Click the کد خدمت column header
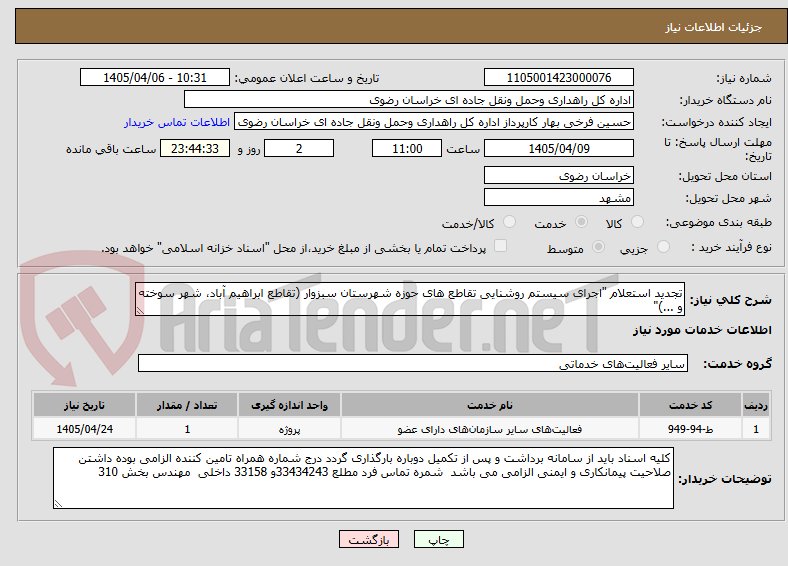The width and height of the screenshot is (788, 566). 691,405
